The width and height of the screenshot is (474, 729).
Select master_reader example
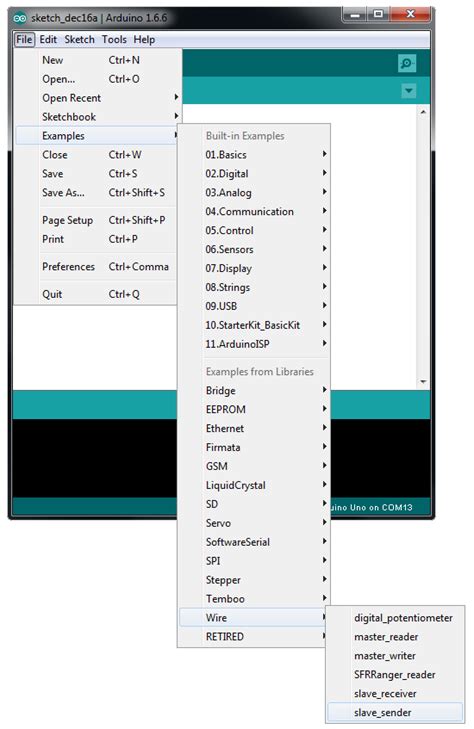395,637
